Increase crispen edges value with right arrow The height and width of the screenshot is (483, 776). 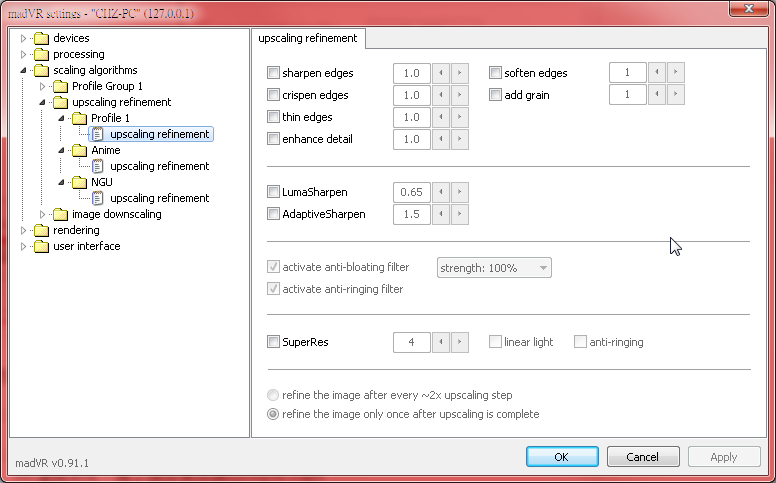pos(460,95)
